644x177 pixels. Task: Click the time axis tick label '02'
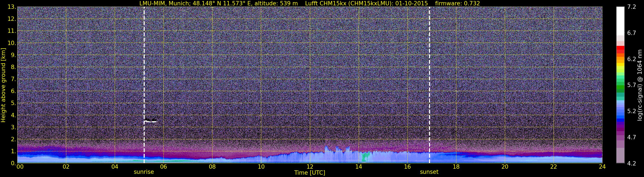66,167
